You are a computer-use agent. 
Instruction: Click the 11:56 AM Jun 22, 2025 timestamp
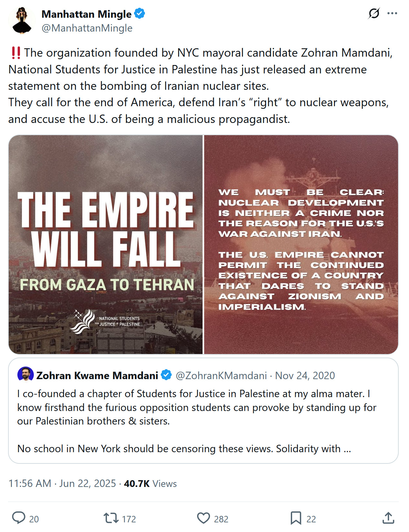(x=62, y=483)
